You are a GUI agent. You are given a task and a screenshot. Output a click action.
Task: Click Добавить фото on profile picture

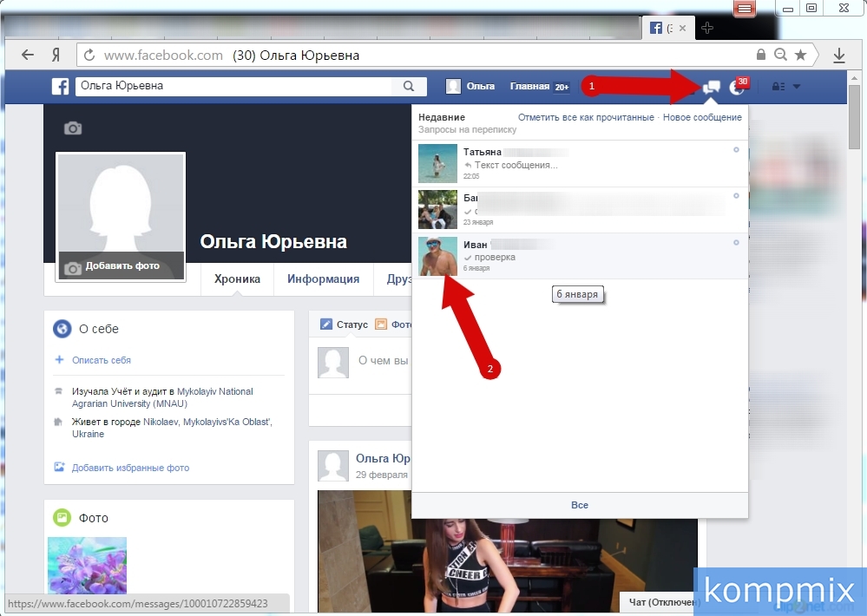[122, 266]
